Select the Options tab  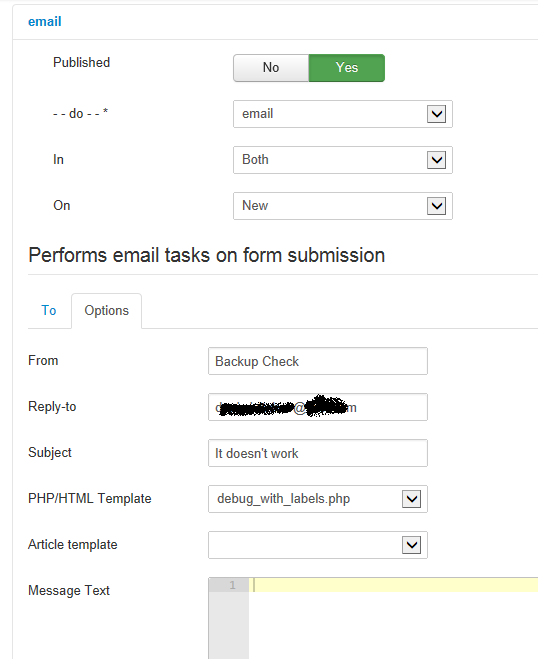tap(106, 311)
